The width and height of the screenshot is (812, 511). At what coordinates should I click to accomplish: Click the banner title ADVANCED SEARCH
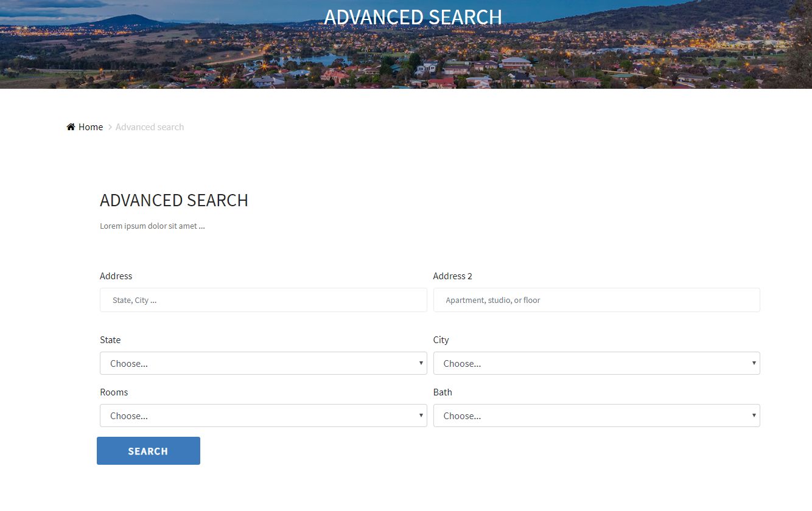[x=413, y=17]
